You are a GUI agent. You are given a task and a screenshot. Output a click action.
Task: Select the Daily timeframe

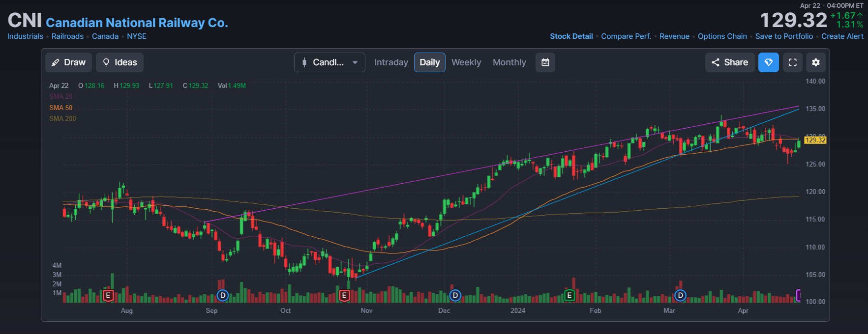429,62
